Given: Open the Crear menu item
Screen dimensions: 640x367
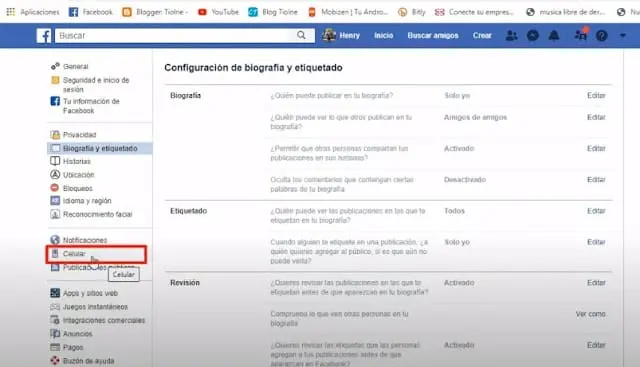Looking at the screenshot, I should pos(482,36).
